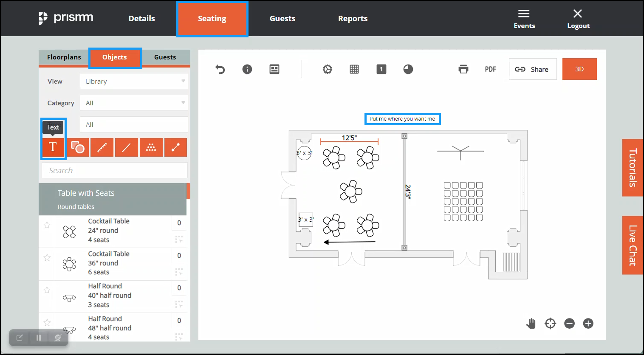
Task: Select the black arrow on floorplan
Action: point(350,242)
